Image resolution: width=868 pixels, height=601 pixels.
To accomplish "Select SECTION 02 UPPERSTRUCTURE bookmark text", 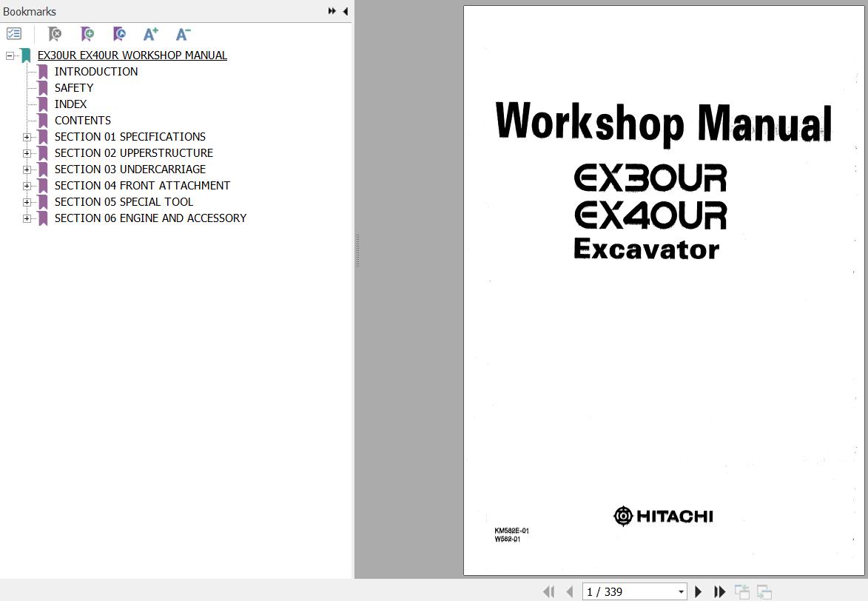I will [134, 153].
